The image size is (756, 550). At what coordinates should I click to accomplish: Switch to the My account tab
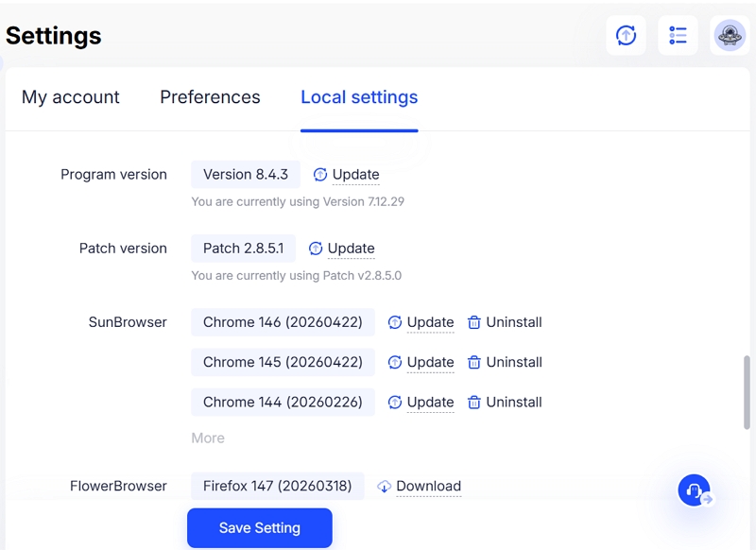click(x=70, y=97)
